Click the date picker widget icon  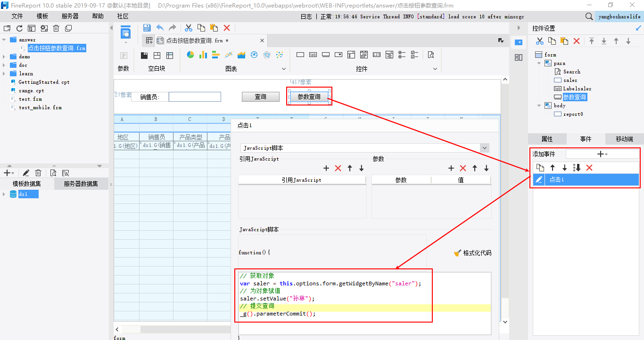(x=364, y=55)
